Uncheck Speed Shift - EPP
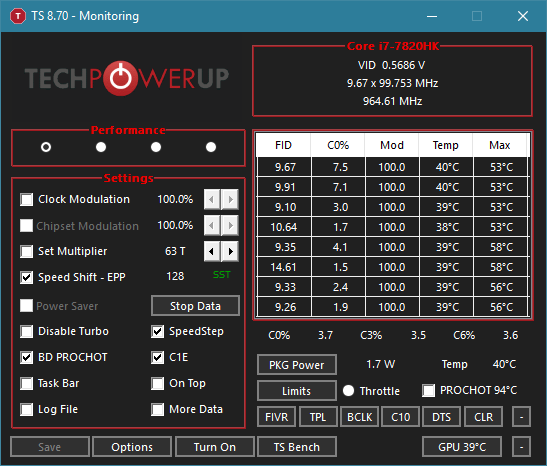This screenshot has height=466, width=547. pyautogui.click(x=27, y=277)
